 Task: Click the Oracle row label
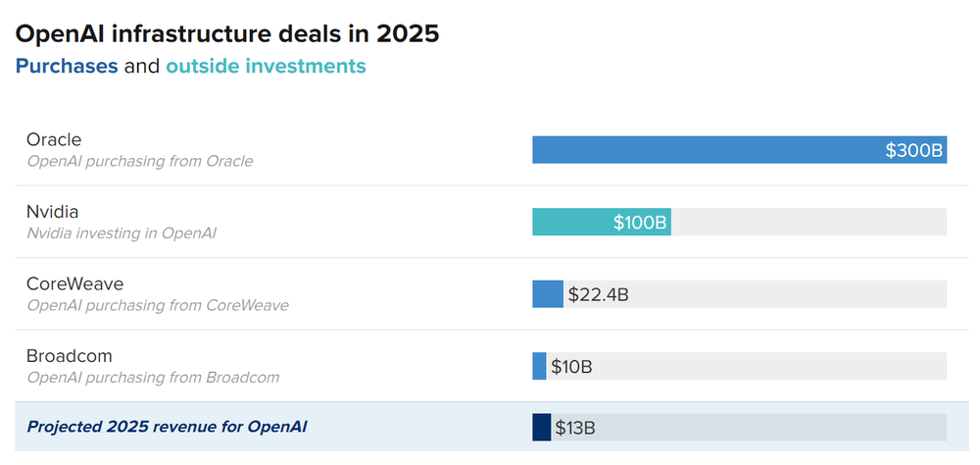pyautogui.click(x=54, y=139)
